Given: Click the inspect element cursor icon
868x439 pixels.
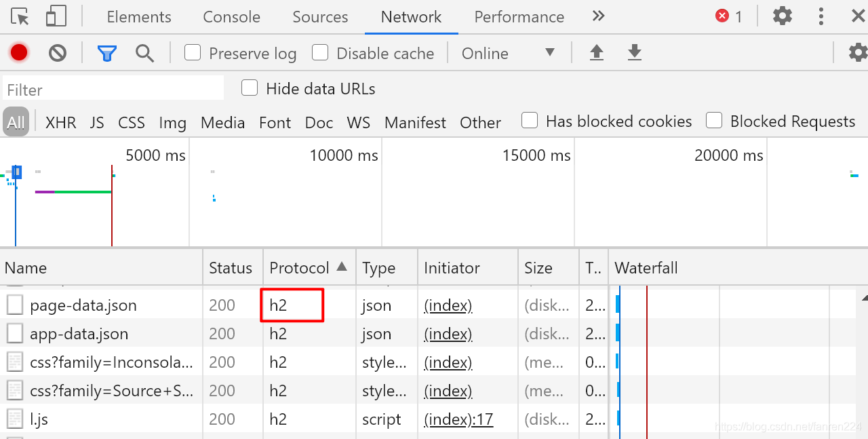Looking at the screenshot, I should (20, 16).
